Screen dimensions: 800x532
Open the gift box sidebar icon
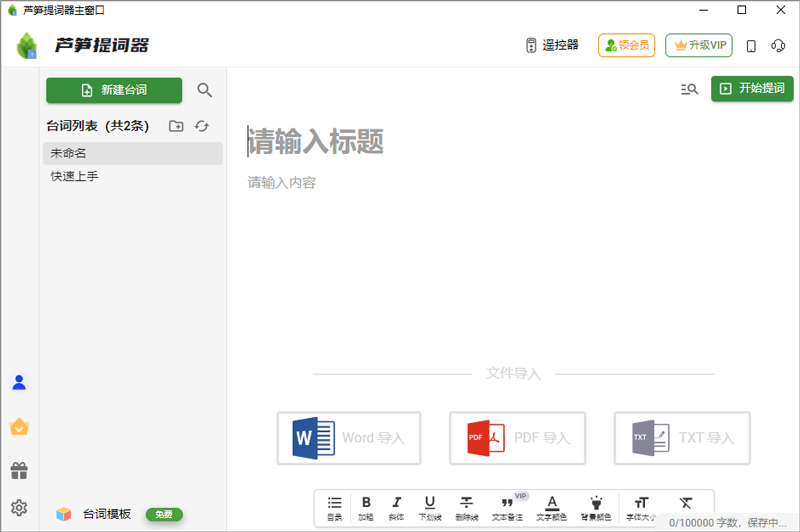pyautogui.click(x=19, y=470)
